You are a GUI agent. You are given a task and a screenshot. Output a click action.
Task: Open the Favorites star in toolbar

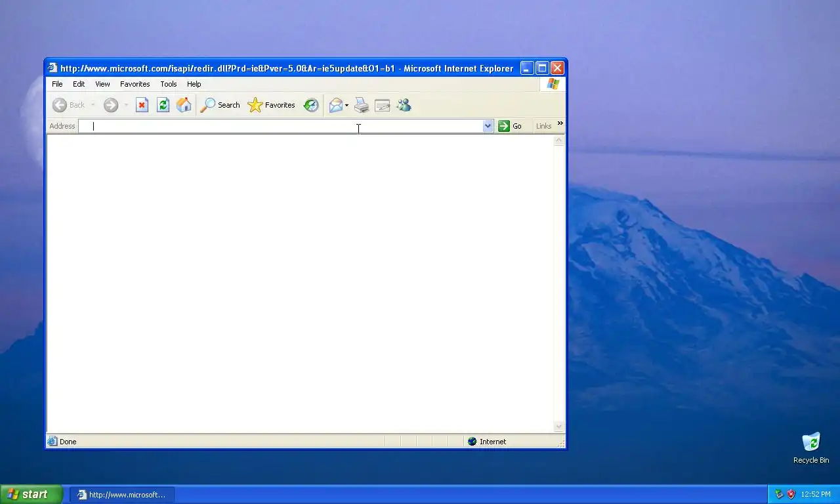pos(271,105)
